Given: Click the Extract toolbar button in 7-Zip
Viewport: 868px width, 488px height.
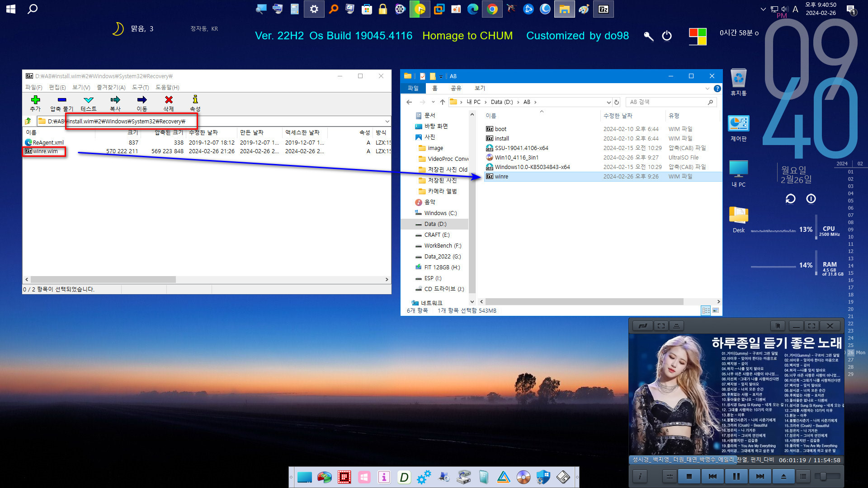Looking at the screenshot, I should pyautogui.click(x=62, y=103).
